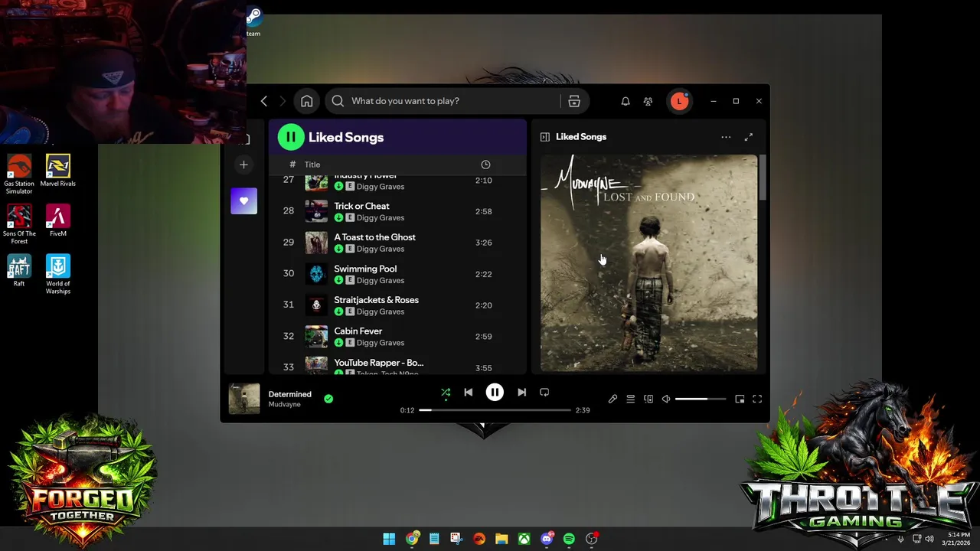Viewport: 980px width, 551px height.
Task: Click the Now Playing panel scrollbar
Action: click(763, 177)
